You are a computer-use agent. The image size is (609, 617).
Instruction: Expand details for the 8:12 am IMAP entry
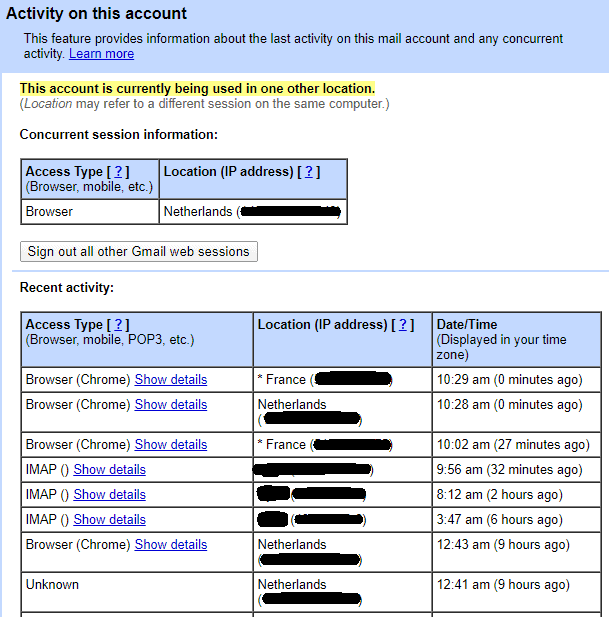point(109,495)
